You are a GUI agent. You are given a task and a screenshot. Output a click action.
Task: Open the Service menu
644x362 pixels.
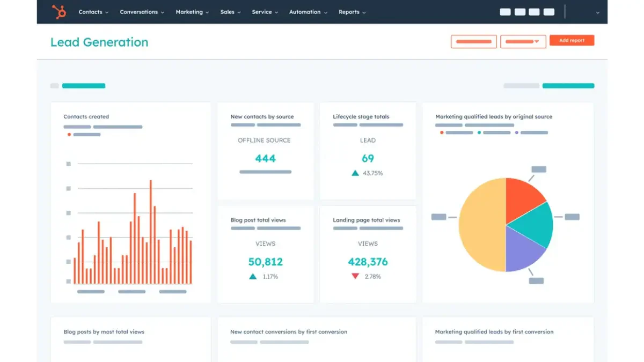tap(265, 12)
